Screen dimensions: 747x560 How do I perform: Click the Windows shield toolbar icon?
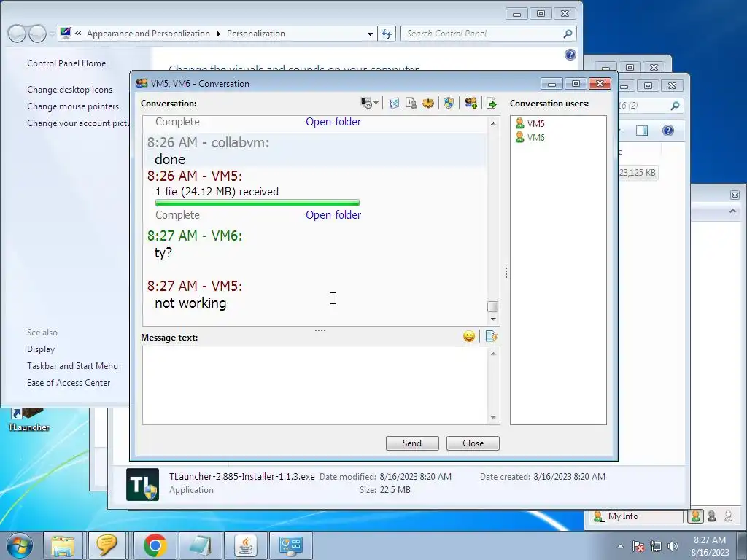pyautogui.click(x=449, y=103)
